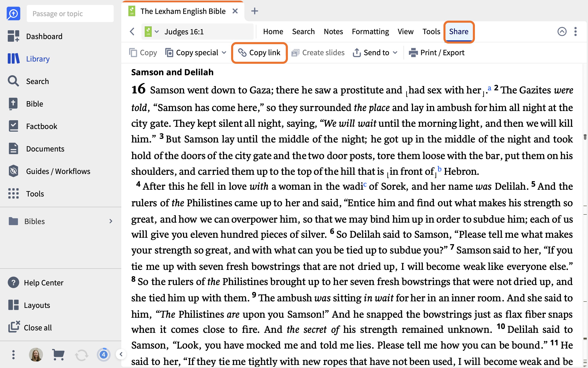The width and height of the screenshot is (588, 368).
Task: Click the Passage or topic search field
Action: click(x=70, y=14)
